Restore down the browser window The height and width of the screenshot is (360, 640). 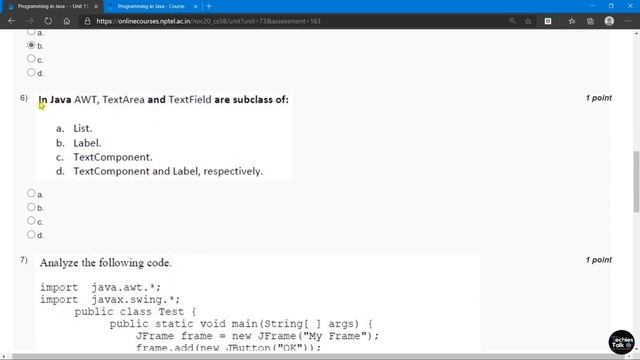pos(611,6)
